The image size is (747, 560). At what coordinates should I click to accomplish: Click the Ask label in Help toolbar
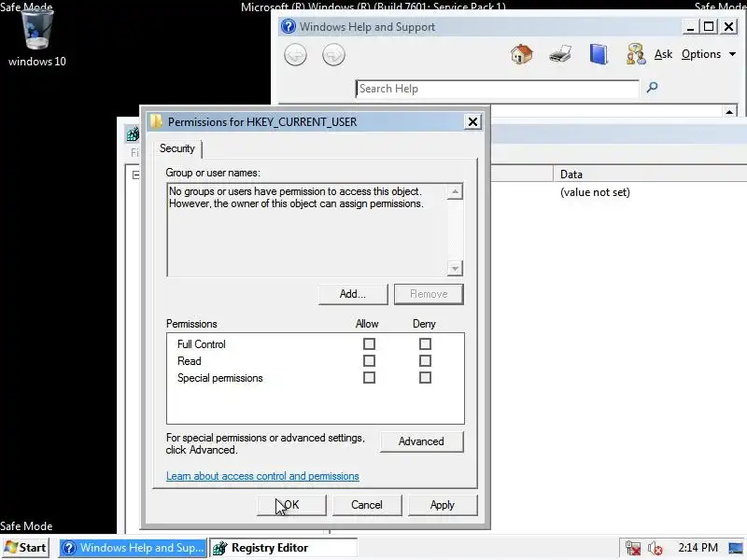pos(663,54)
